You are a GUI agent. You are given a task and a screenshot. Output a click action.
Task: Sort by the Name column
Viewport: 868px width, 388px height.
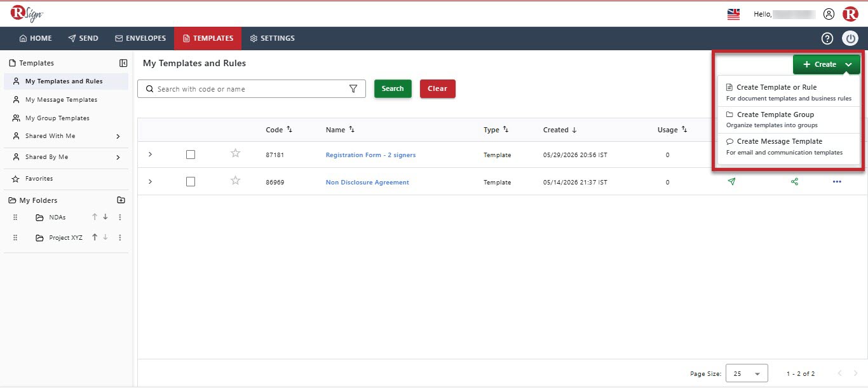[351, 130]
